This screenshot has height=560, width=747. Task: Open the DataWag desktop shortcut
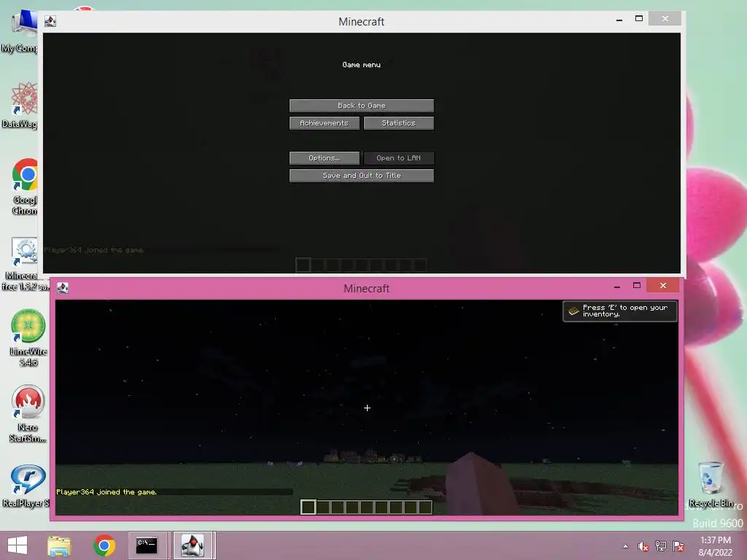point(21,105)
